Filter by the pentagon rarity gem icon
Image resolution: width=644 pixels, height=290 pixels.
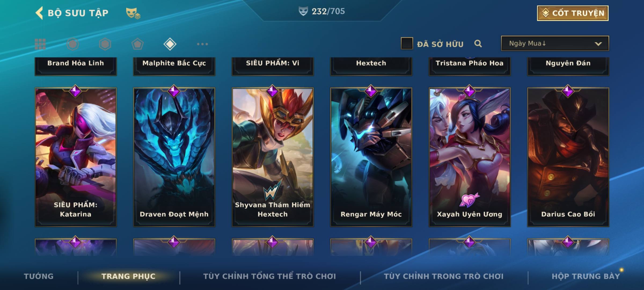pos(137,44)
